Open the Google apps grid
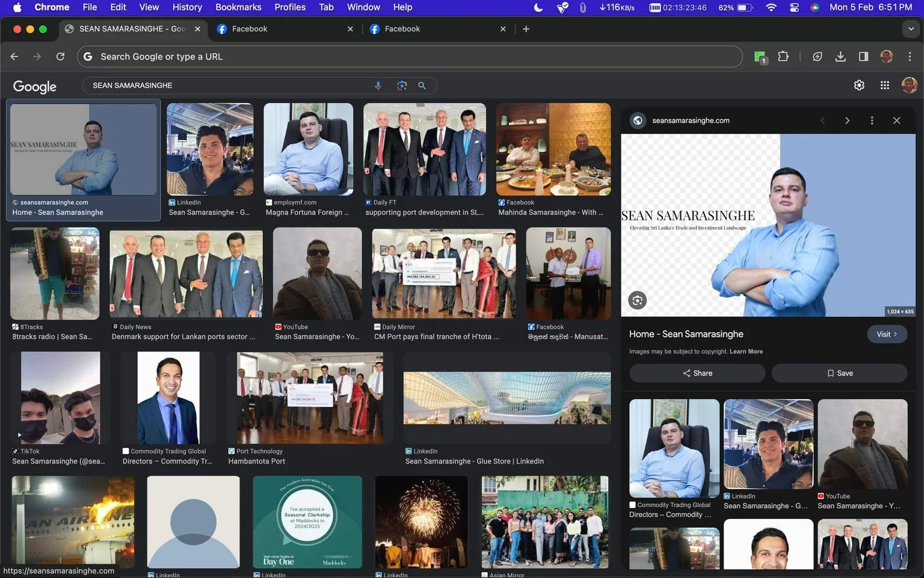The image size is (924, 578). click(885, 85)
